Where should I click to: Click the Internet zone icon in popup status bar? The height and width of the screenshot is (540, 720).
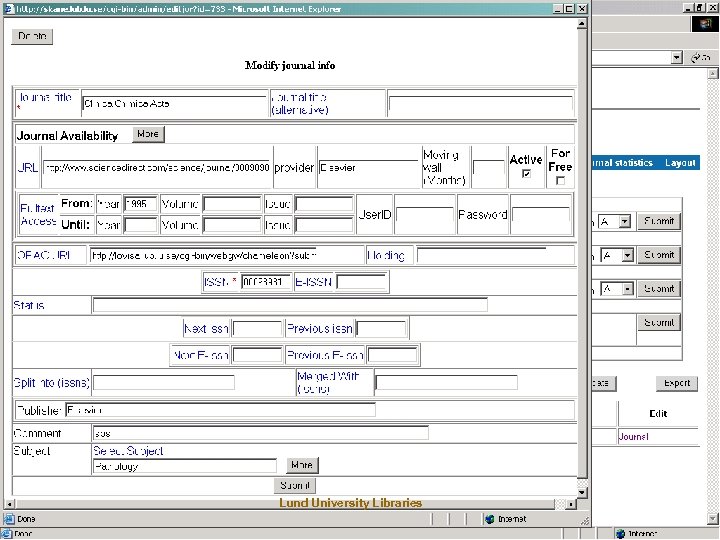(x=489, y=519)
